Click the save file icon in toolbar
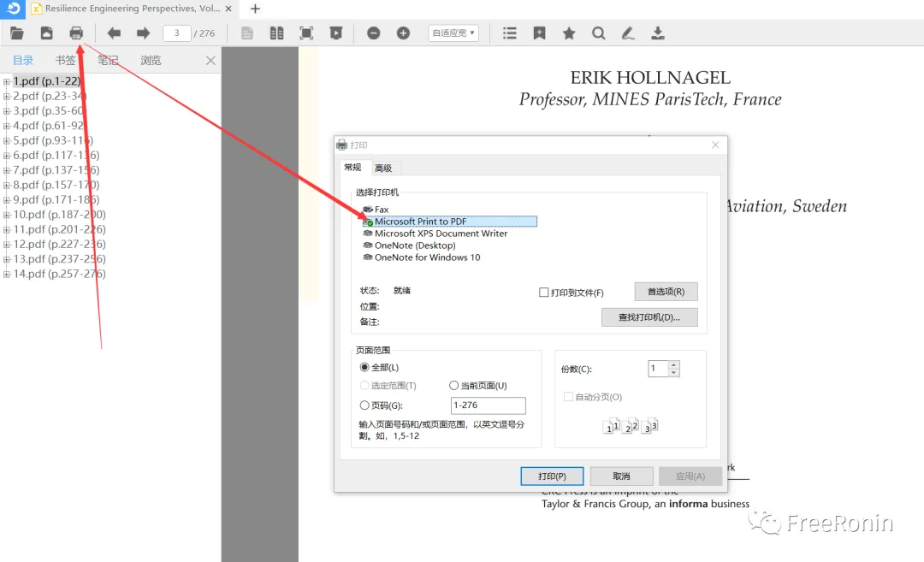Screen dimensions: 924x562 [x=46, y=33]
